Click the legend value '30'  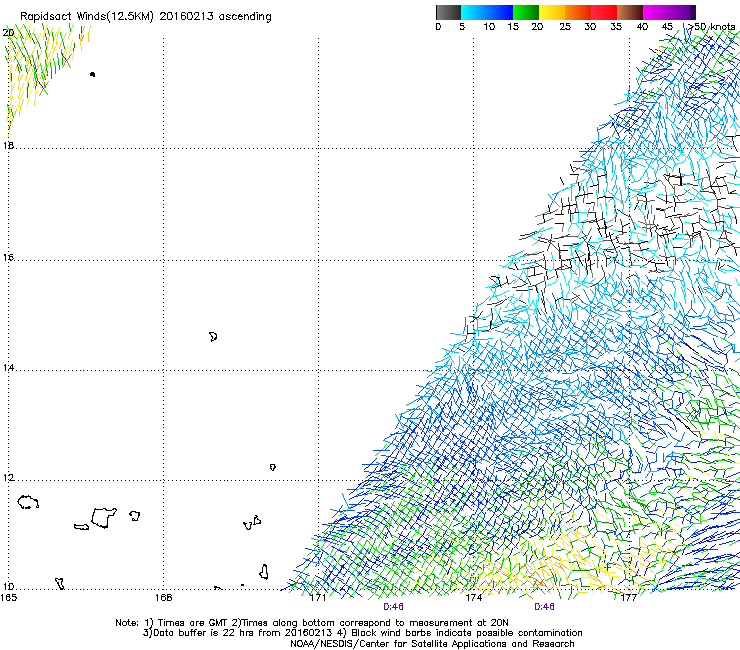[x=590, y=27]
